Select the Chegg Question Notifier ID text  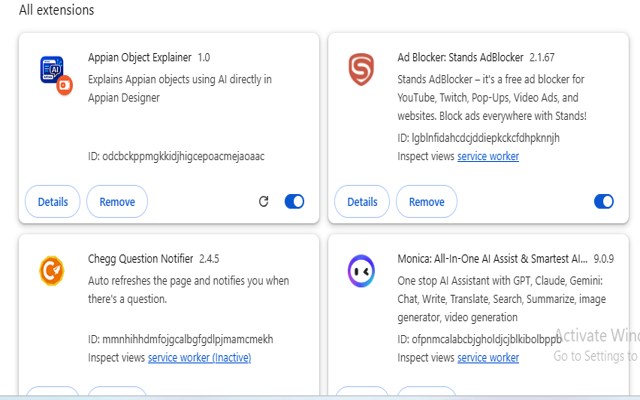(x=180, y=339)
